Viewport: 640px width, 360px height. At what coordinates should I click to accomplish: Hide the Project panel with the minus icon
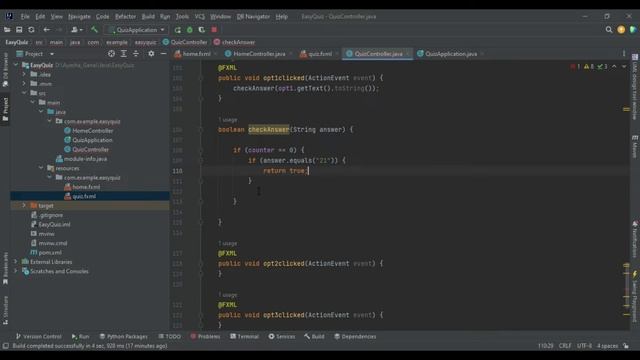pyautogui.click(x=163, y=54)
